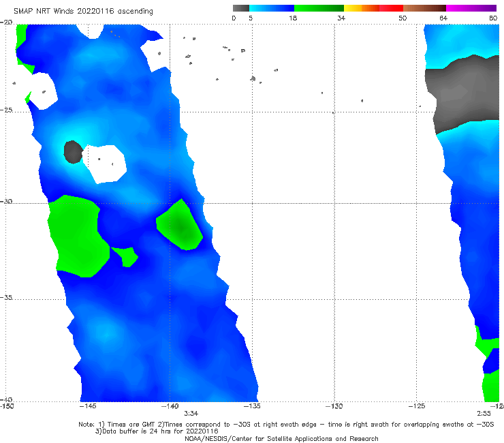The image size is (504, 443).
Task: Click the color bar label '50'
Action: click(x=403, y=18)
